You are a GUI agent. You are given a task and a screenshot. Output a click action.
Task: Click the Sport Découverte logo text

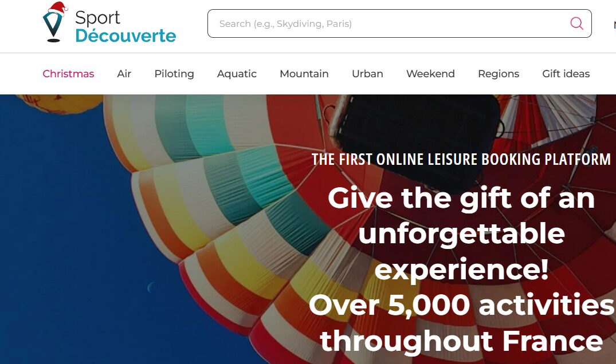(125, 27)
